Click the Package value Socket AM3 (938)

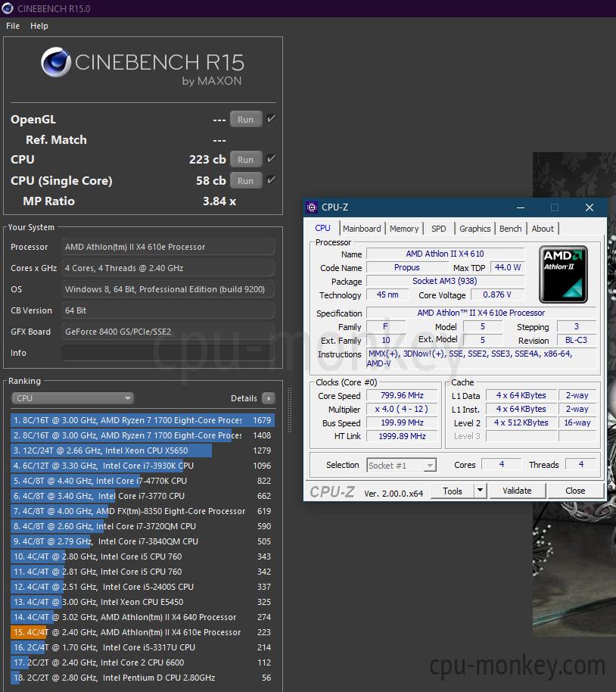point(445,281)
